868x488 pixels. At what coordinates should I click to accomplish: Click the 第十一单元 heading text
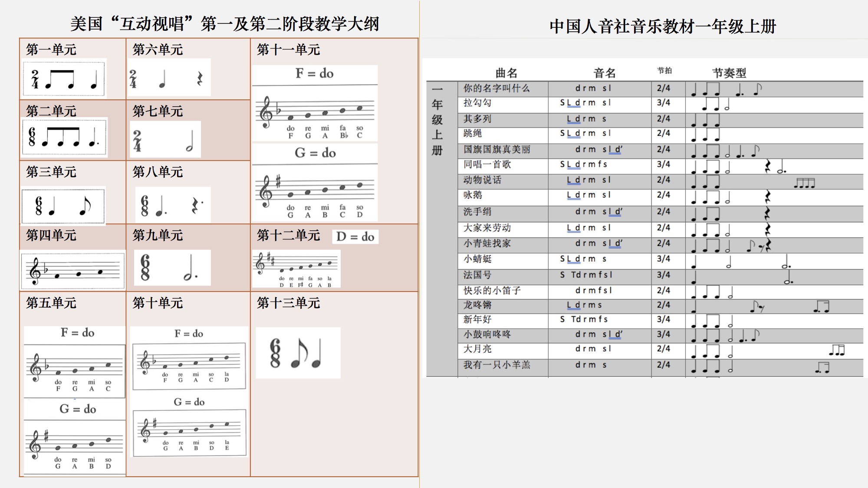(288, 50)
